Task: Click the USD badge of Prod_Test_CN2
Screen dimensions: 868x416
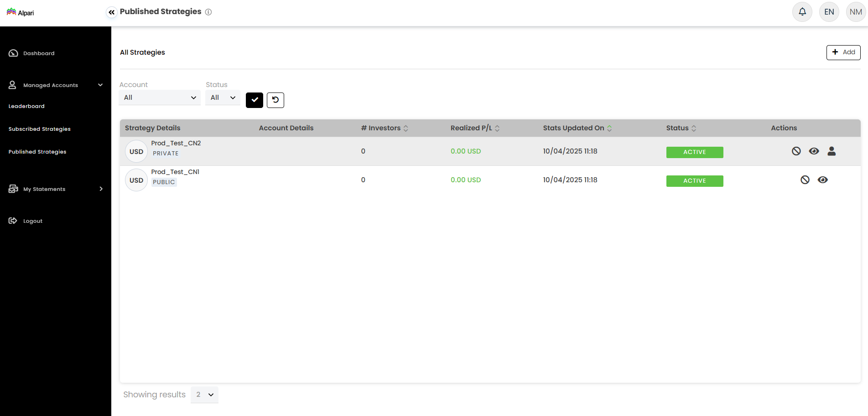Action: click(x=136, y=152)
